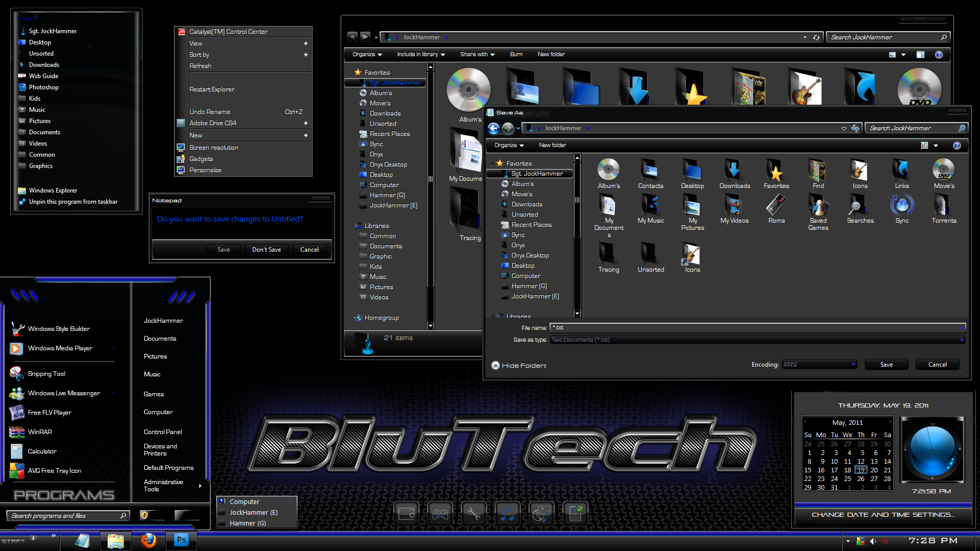Choose Personalize from context menu
This screenshot has height=551, width=980.
click(244, 170)
